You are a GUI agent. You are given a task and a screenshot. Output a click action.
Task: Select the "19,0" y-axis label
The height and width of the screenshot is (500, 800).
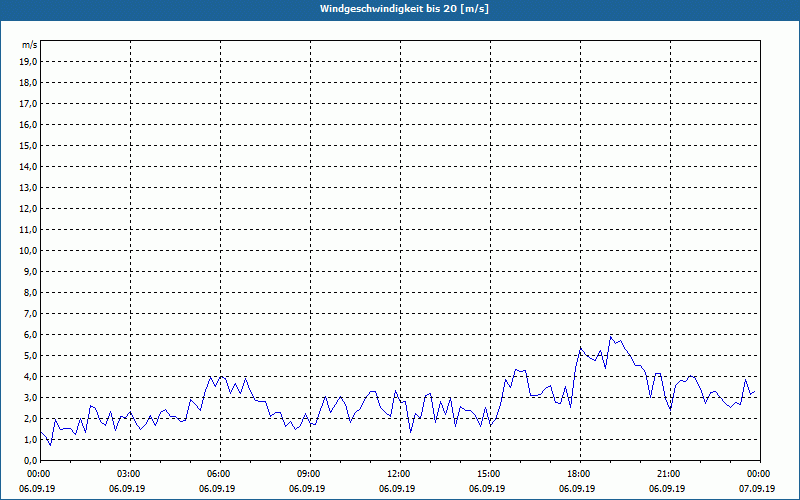[x=28, y=62]
